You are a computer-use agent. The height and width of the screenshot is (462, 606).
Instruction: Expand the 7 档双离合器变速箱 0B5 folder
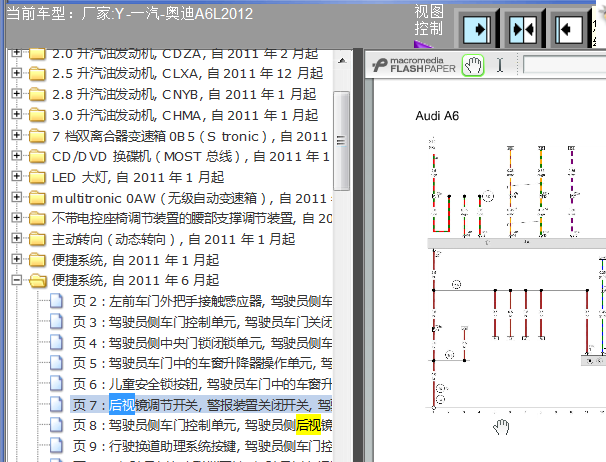17,135
